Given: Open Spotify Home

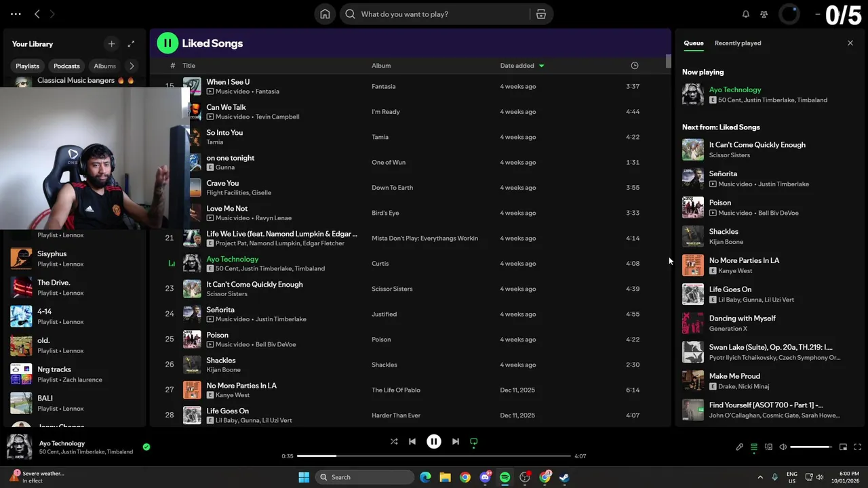Looking at the screenshot, I should pos(325,14).
